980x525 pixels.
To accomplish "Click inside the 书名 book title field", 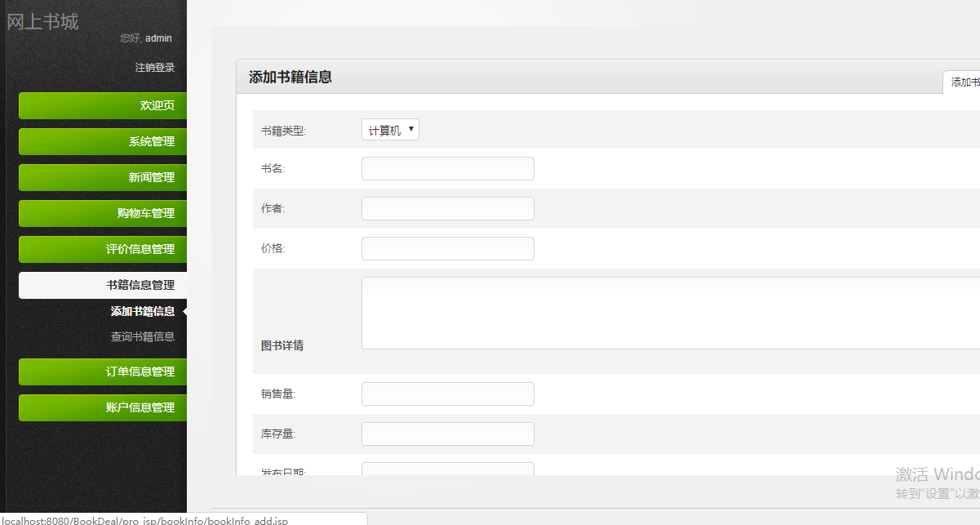I will pos(447,168).
